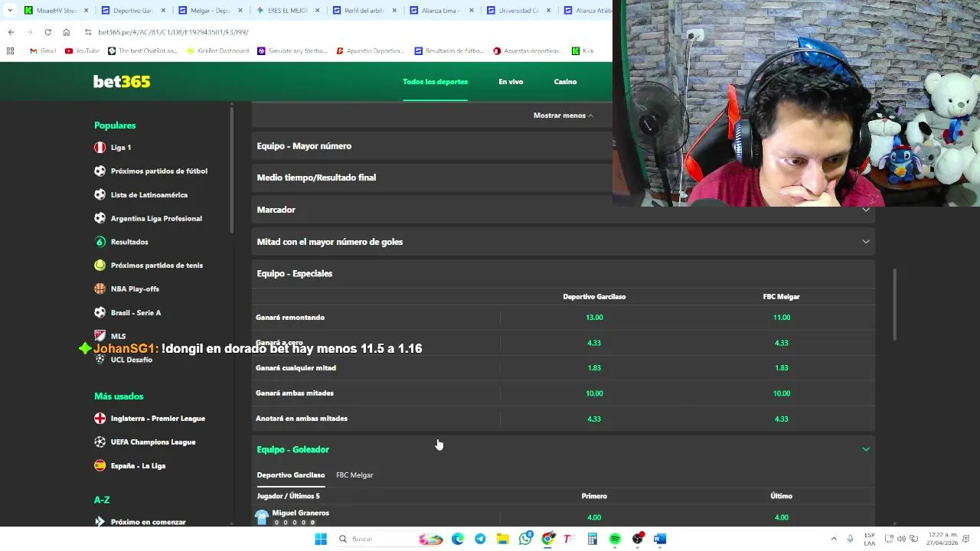The height and width of the screenshot is (551, 980).
Task: Open browser tab search dropdown arrow
Action: (x=8, y=11)
